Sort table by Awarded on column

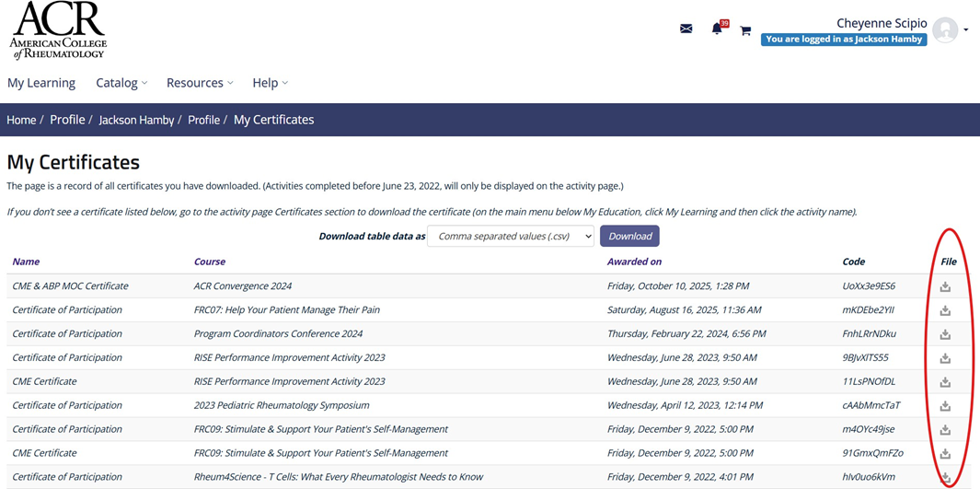[634, 262]
